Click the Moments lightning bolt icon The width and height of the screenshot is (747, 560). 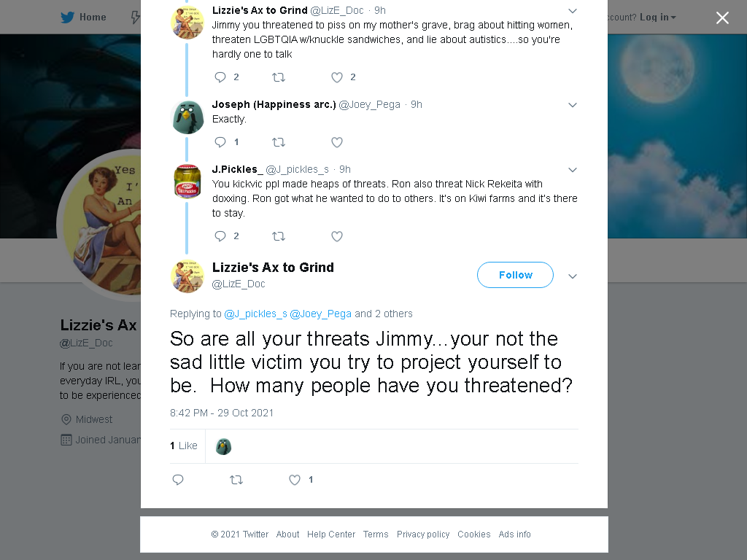point(135,17)
